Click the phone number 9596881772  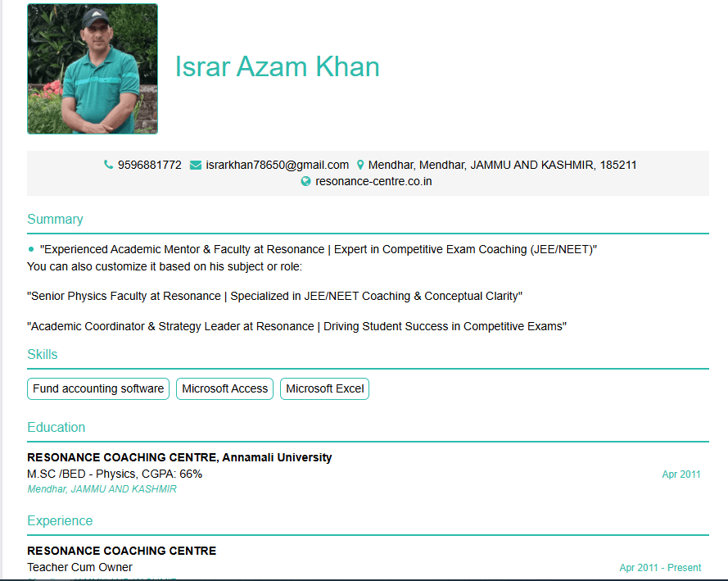pos(150,165)
